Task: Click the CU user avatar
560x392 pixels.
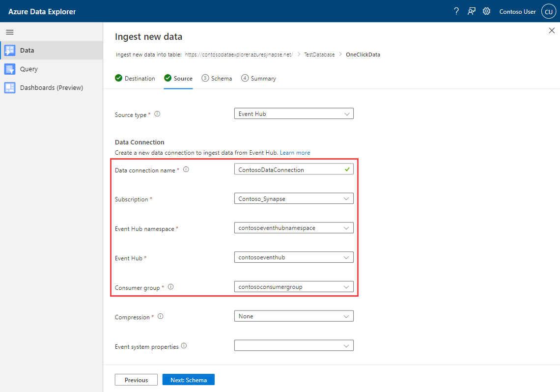Action: point(549,11)
